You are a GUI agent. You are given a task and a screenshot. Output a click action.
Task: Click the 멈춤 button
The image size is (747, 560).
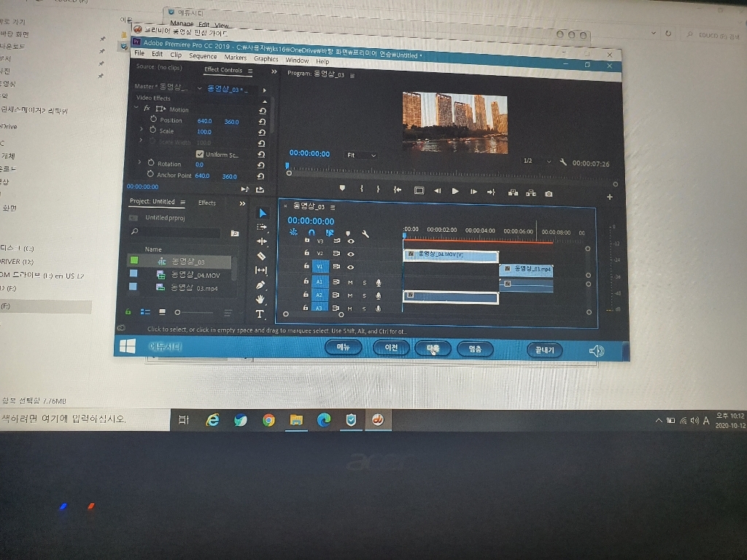coord(475,349)
